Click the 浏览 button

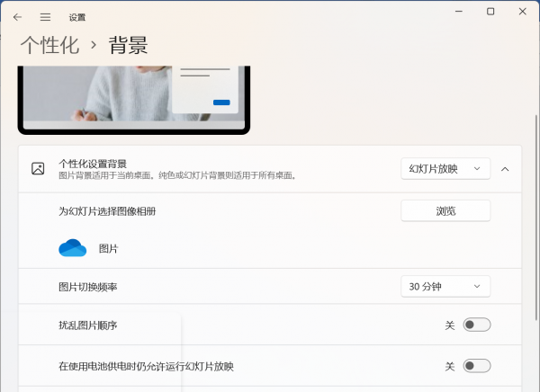click(x=445, y=210)
